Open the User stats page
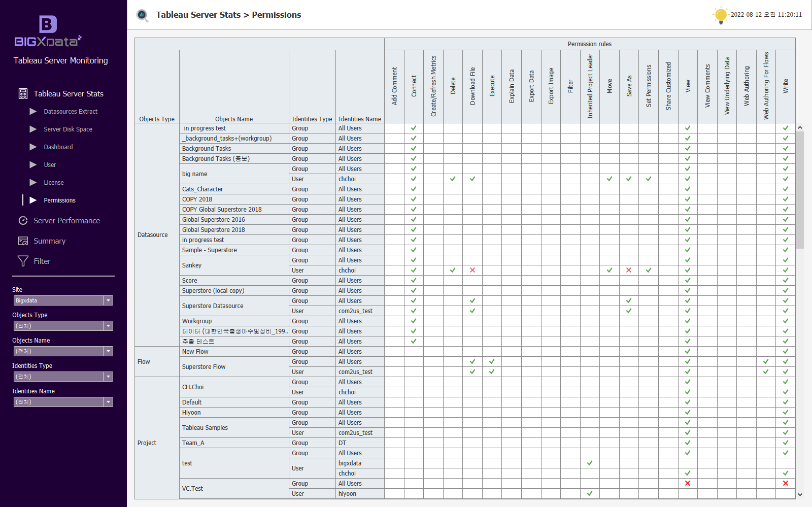This screenshot has width=812, height=507. (50, 165)
